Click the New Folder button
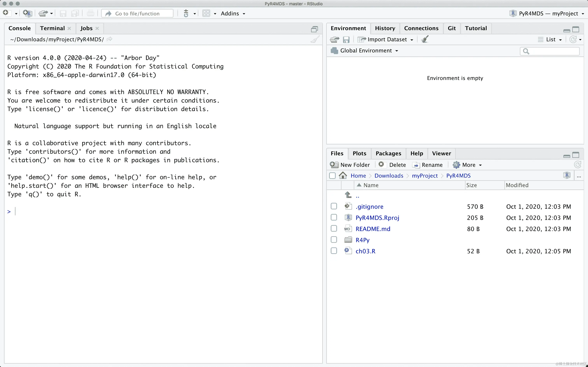This screenshot has width=588, height=367. coord(350,165)
